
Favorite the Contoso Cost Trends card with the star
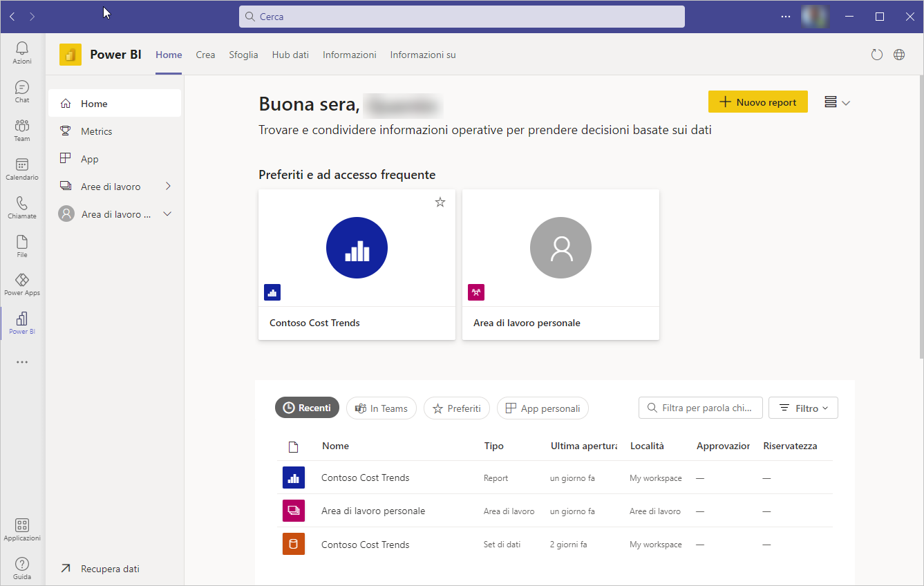coord(440,202)
